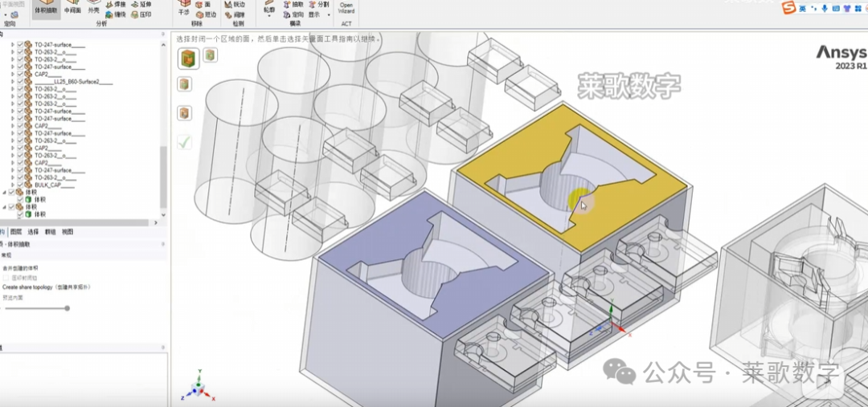Screen dimensions: 868x407
Task: Expand the LL25_B60-Surface2 tree node
Action: (13, 81)
